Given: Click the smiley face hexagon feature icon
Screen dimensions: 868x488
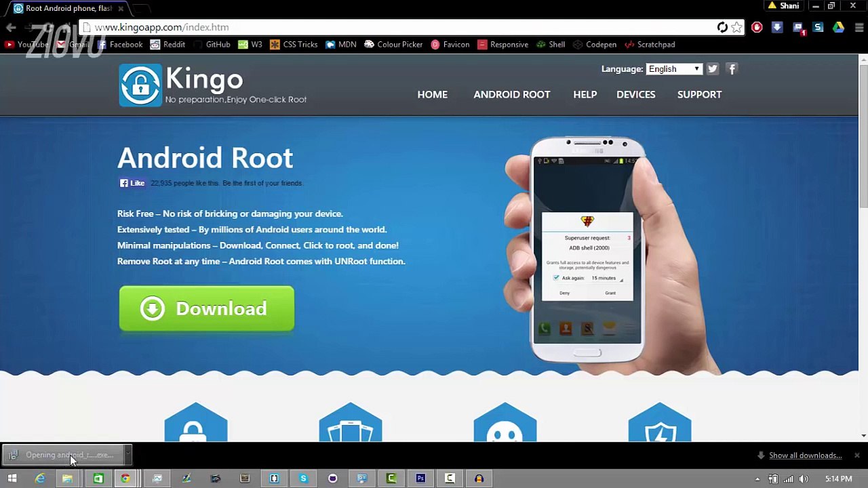Looking at the screenshot, I should pyautogui.click(x=505, y=422).
